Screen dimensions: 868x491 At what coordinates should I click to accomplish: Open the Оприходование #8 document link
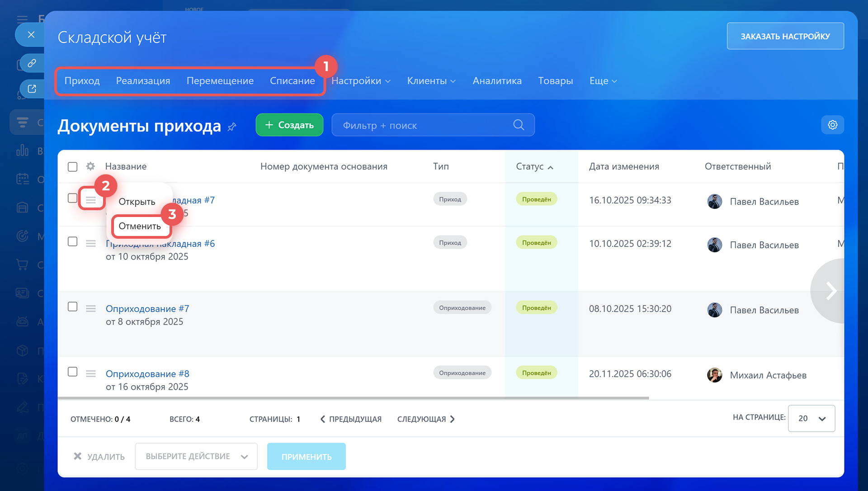[147, 374]
